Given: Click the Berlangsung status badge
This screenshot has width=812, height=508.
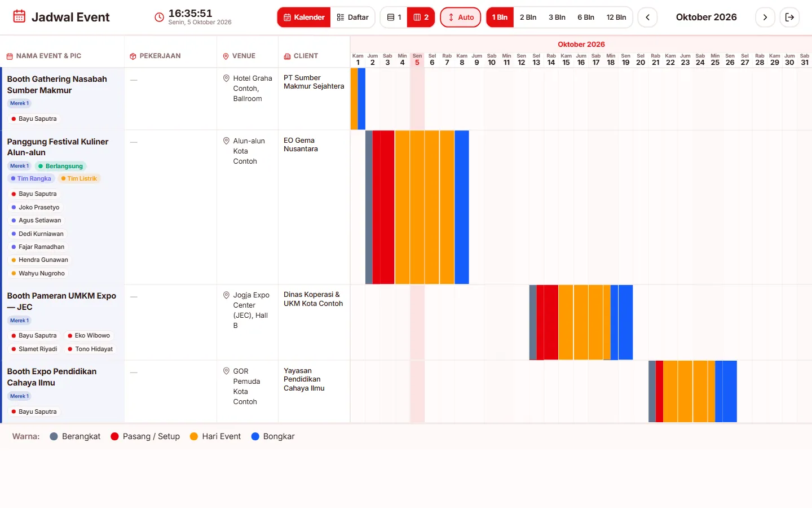Looking at the screenshot, I should click(61, 166).
